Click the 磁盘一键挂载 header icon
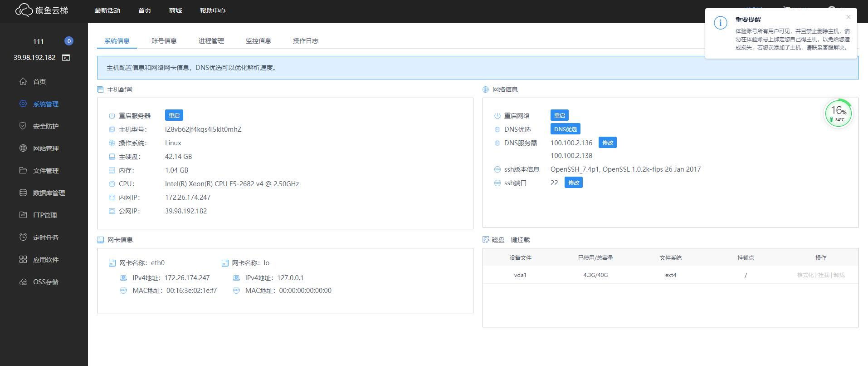Image resolution: width=868 pixels, height=366 pixels. [x=486, y=240]
